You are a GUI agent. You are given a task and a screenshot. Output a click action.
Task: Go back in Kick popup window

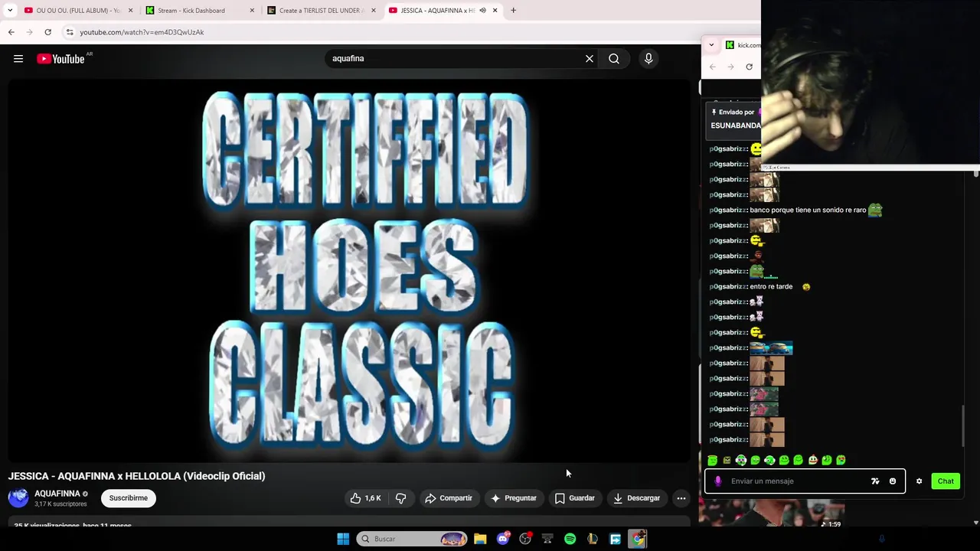click(x=712, y=67)
